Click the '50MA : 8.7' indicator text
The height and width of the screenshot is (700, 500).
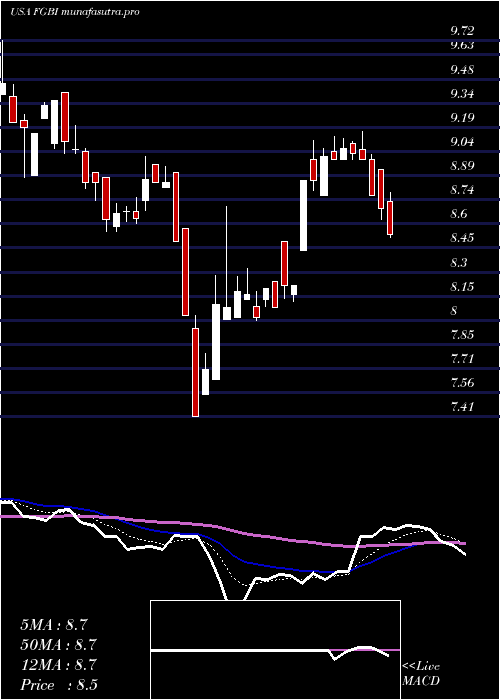[x=59, y=645]
